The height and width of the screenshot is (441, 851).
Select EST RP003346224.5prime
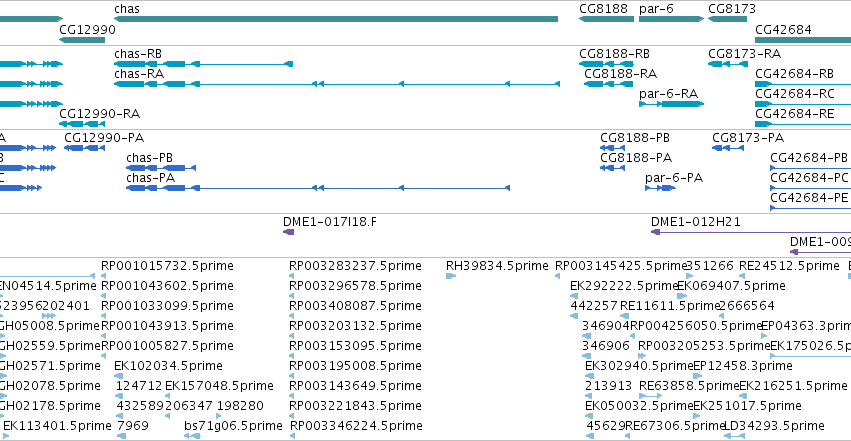356,426
